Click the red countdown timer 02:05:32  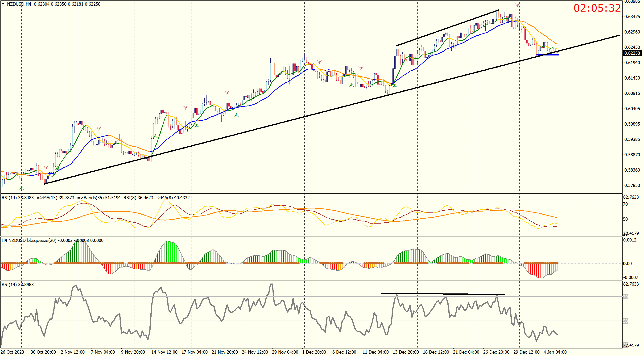coord(597,8)
